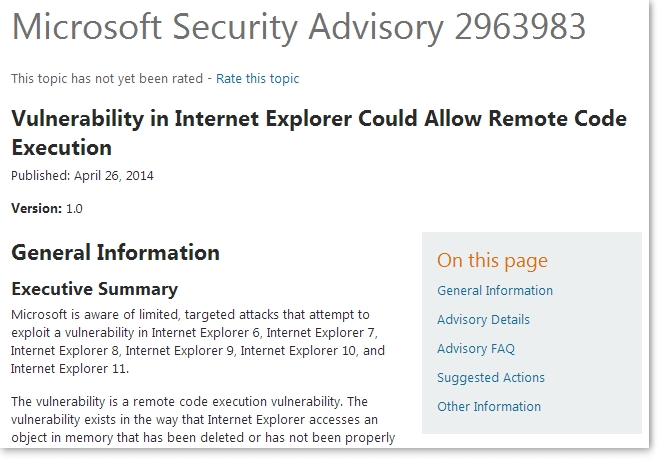
Task: Click 'Vulnerability in Internet Explorer' heading line
Action: coord(319,119)
